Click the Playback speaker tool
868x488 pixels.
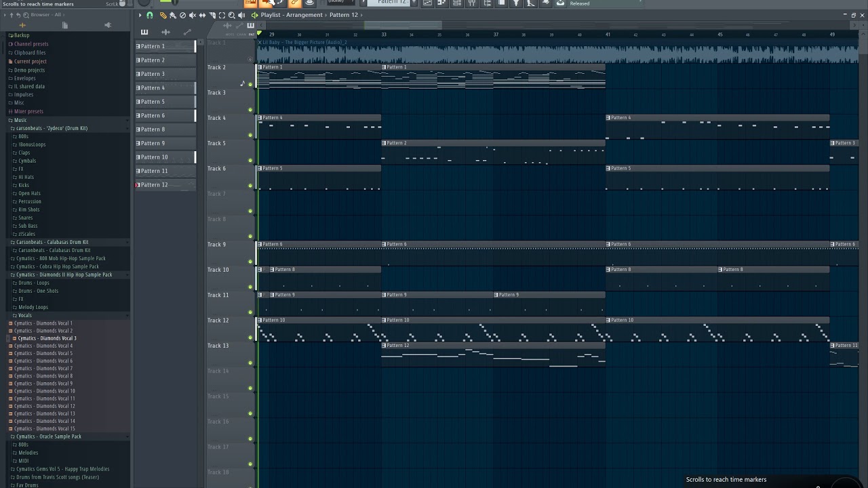(x=241, y=15)
